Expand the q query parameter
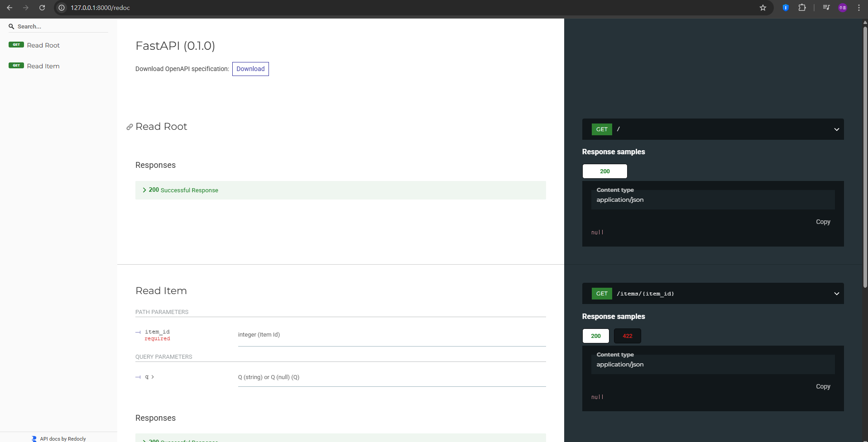Image resolution: width=868 pixels, height=442 pixels. tap(149, 377)
